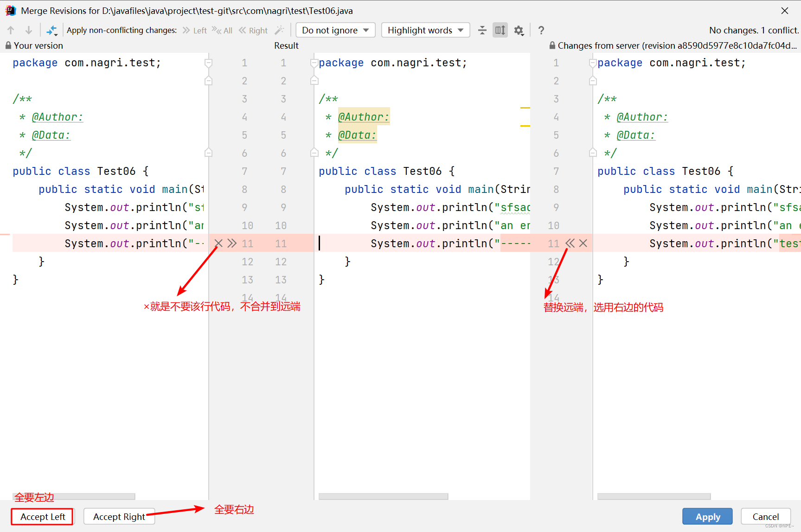Ignore right change on line 11 with X

coord(583,243)
